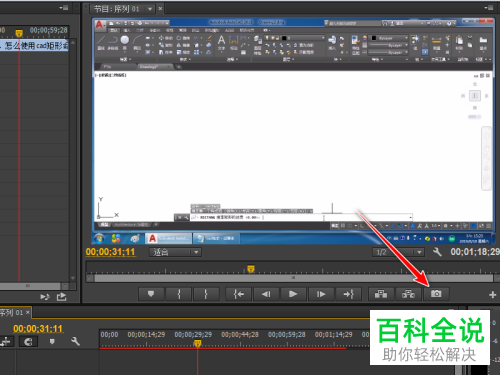Click the timeline playhead marker
This screenshot has width=500, height=375.
pos(197,343)
